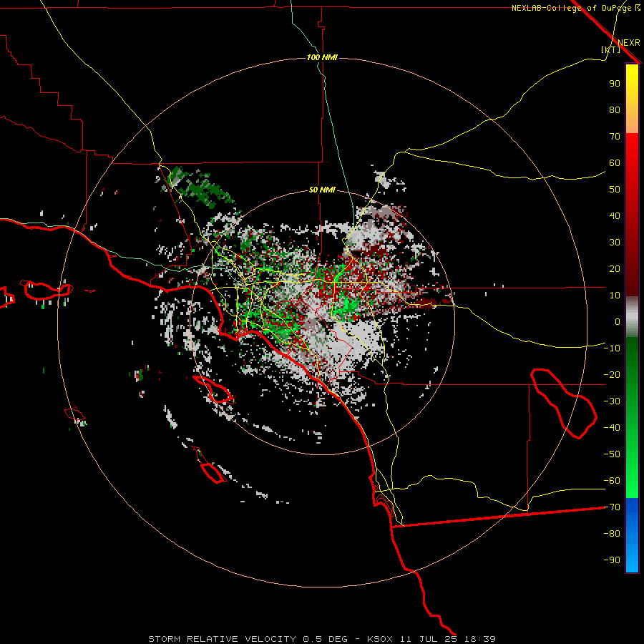
Task: Click the 50 label on velocity scale
Action: [x=615, y=190]
